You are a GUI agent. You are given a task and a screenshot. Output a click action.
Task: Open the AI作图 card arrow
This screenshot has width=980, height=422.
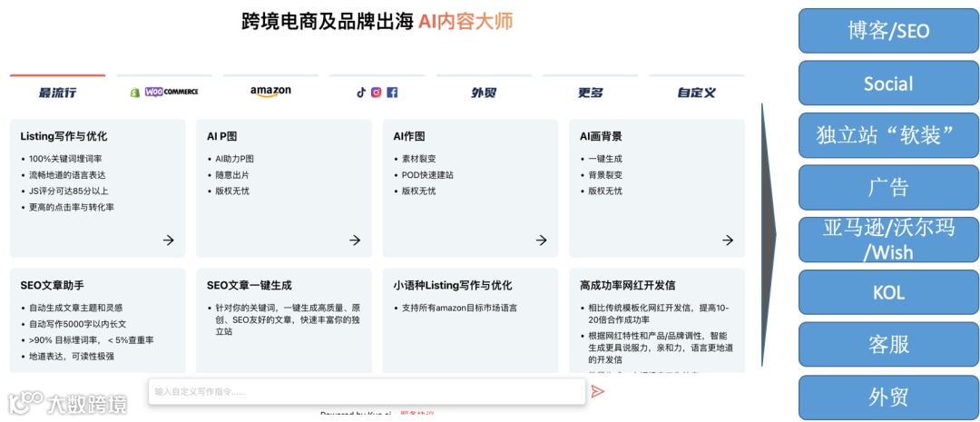point(541,240)
